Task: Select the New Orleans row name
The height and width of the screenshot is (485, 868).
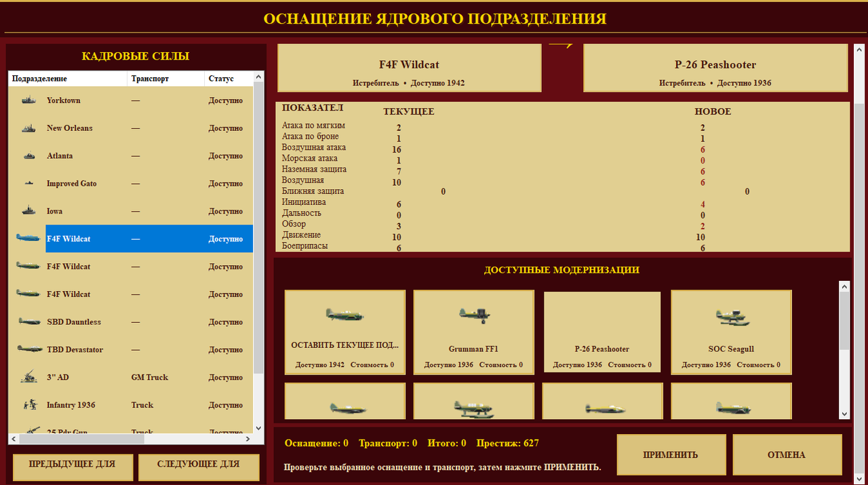Action: [69, 128]
